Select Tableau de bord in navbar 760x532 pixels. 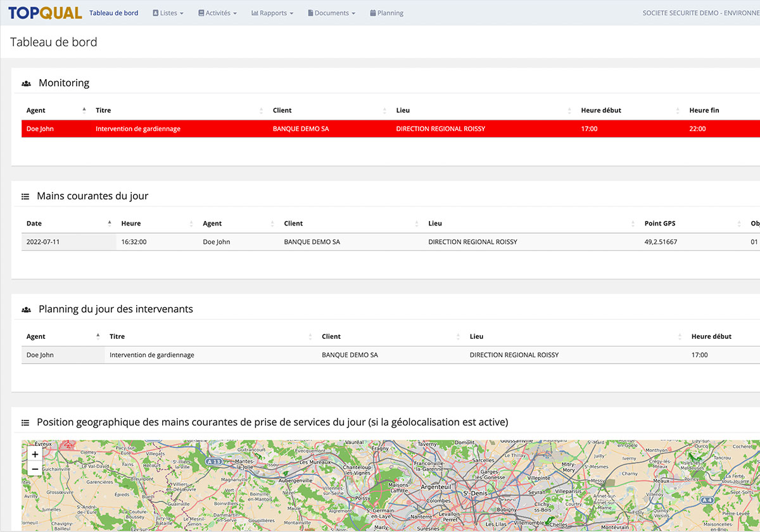[114, 13]
